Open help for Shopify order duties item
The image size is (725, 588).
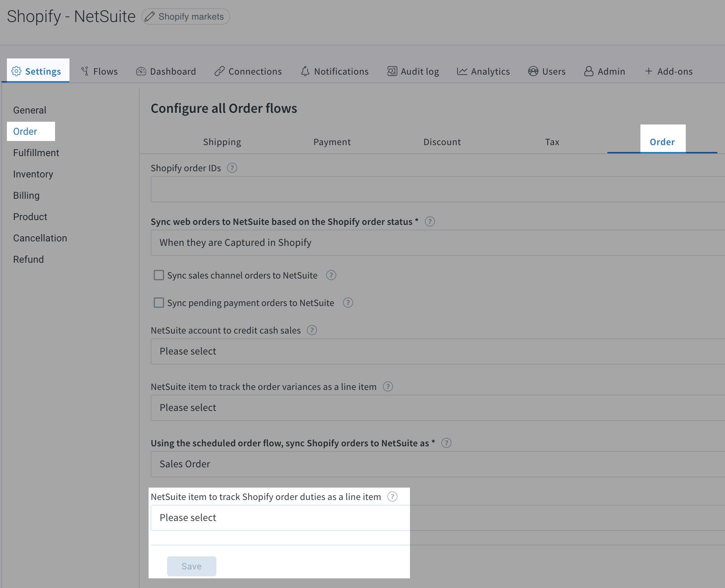[x=392, y=497]
